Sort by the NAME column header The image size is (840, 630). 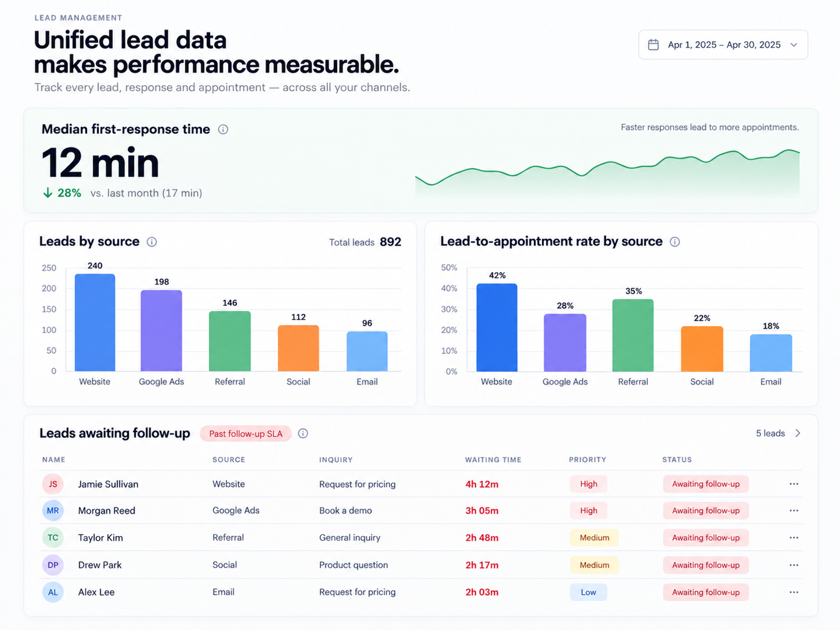(54, 460)
